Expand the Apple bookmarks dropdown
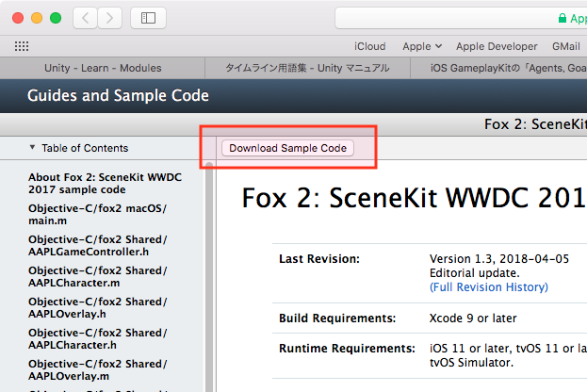This screenshot has width=587, height=392. click(x=422, y=46)
